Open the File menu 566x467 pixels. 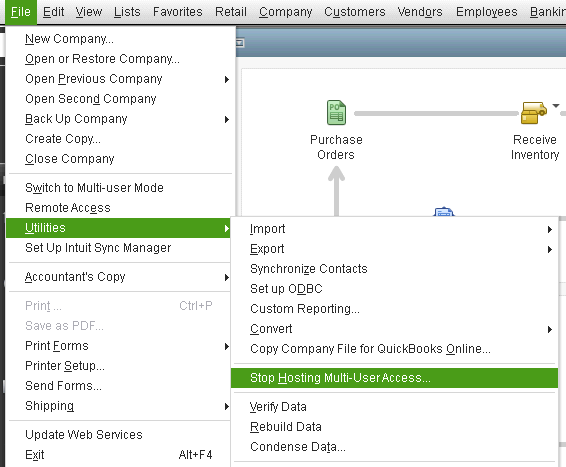point(21,12)
